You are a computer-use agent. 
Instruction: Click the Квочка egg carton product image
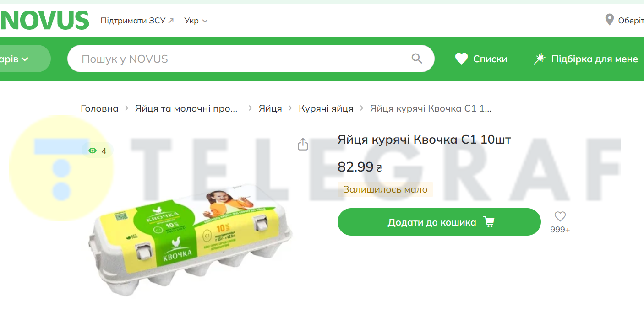click(191, 237)
